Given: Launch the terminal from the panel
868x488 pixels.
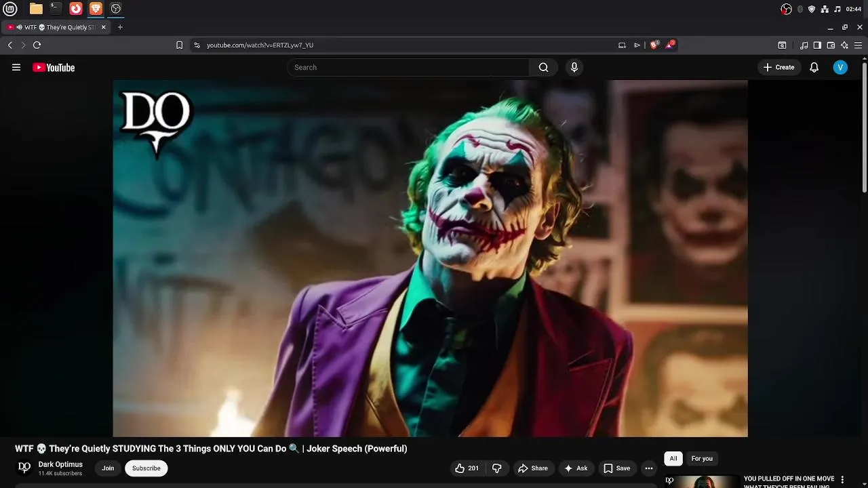Looking at the screenshot, I should 56,9.
